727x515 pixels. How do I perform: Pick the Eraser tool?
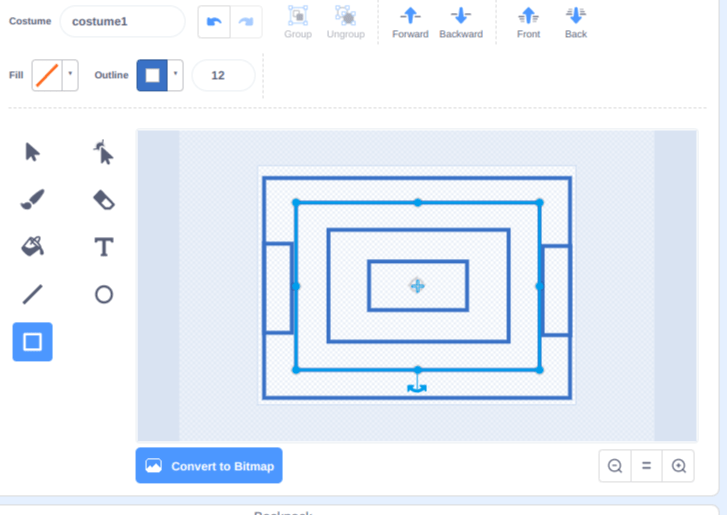pos(103,200)
